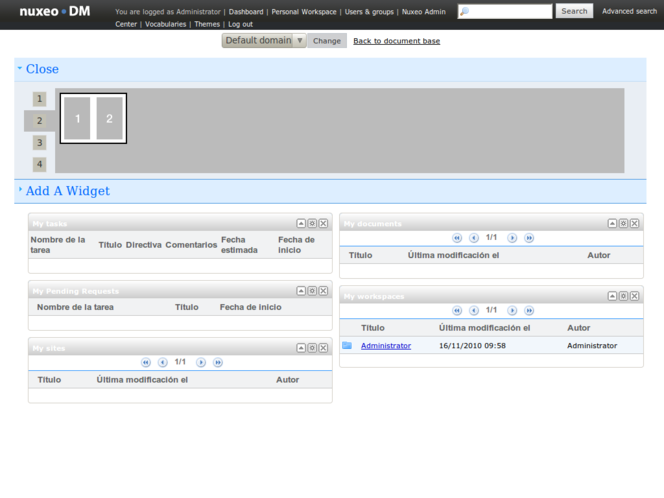Image resolution: width=664 pixels, height=498 pixels.
Task: Go to next page in My documents
Action: (x=512, y=238)
